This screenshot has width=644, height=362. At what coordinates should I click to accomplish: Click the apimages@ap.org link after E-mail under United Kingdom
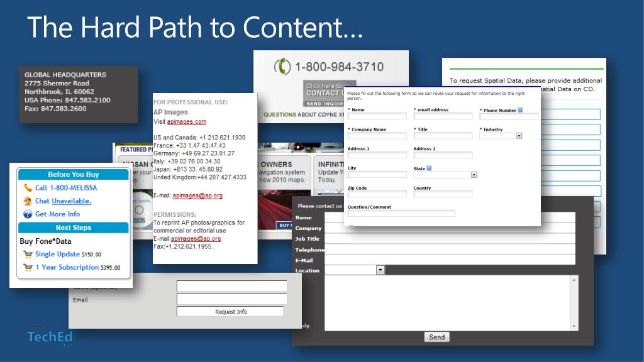click(197, 195)
